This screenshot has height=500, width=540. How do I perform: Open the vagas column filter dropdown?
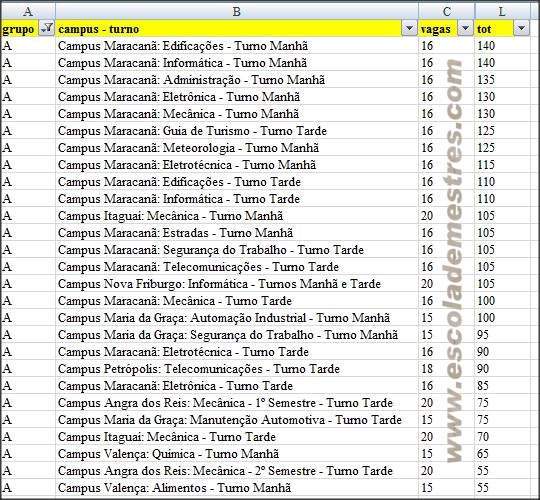click(465, 29)
